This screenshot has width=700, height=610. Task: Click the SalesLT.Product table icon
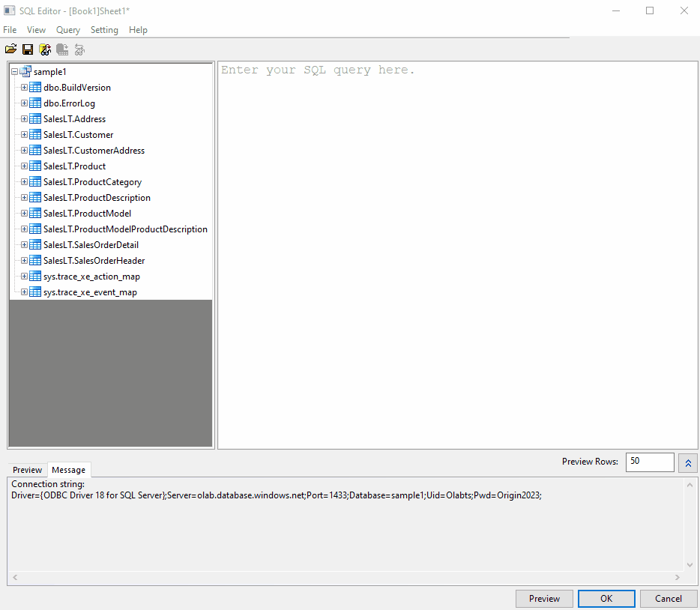click(x=35, y=166)
